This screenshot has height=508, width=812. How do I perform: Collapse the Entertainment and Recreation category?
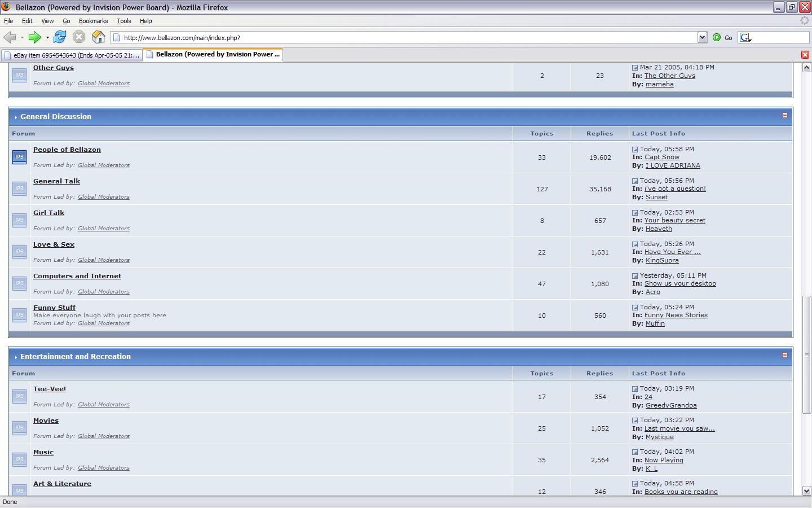[784, 355]
